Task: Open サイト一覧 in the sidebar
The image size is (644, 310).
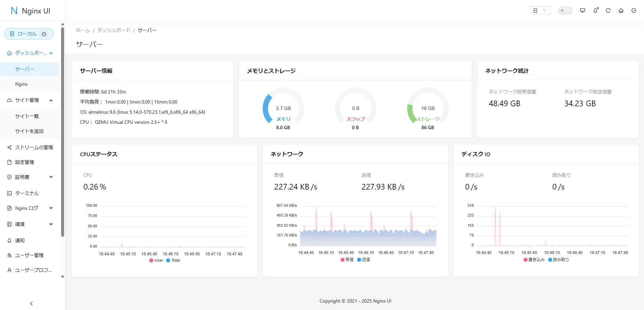Action: point(29,116)
